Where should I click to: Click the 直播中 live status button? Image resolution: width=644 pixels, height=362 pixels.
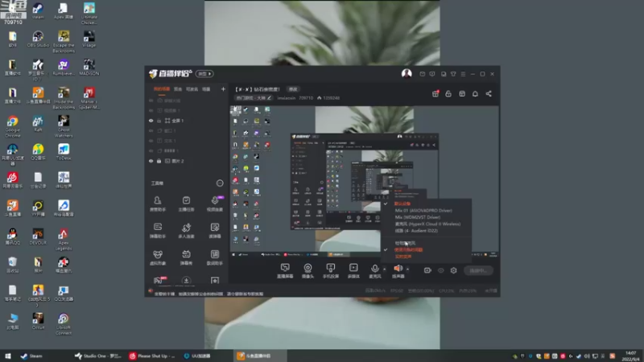point(478,270)
